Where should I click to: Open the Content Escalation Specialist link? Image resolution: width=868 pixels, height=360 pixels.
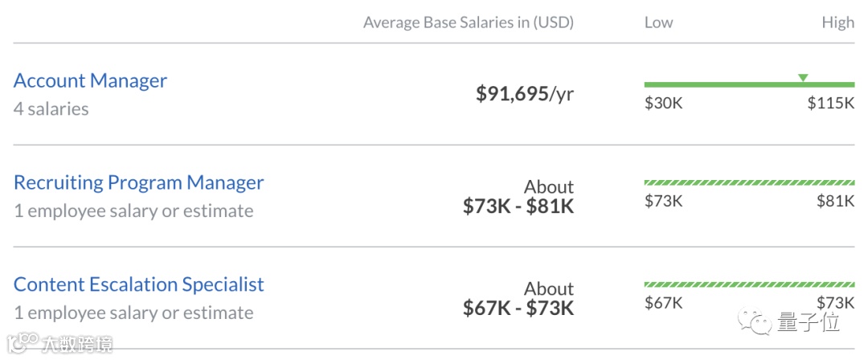[138, 284]
